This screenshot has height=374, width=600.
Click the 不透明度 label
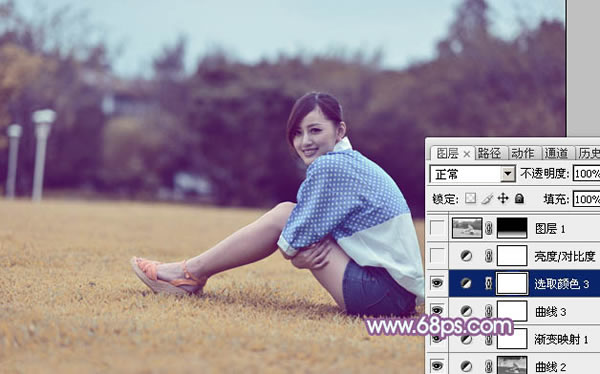545,174
